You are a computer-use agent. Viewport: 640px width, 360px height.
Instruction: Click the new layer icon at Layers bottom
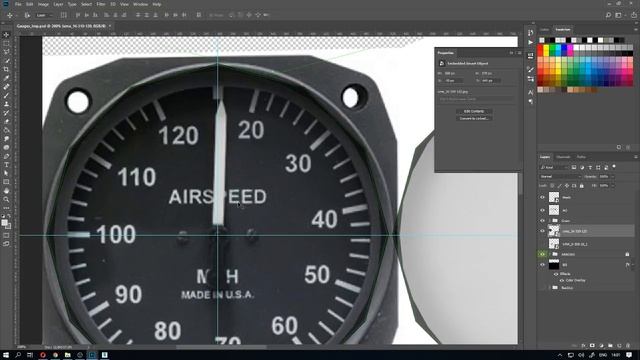coord(619,346)
